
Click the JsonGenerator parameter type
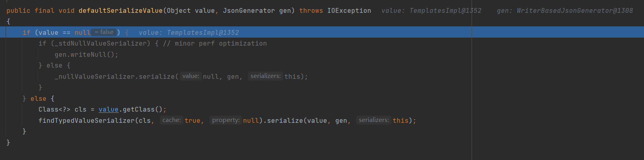coord(249,11)
